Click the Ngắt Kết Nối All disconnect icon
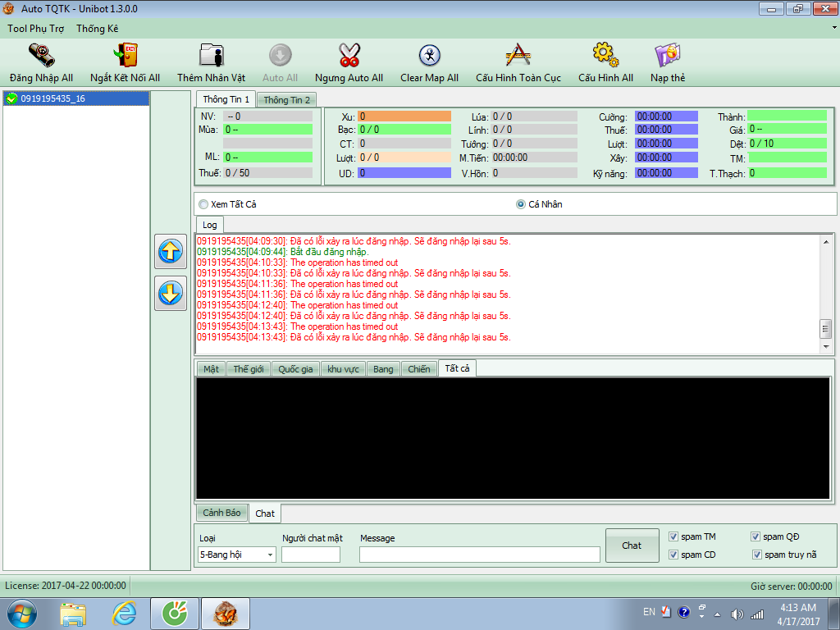Viewport: 840px width, 630px height. coord(126,55)
